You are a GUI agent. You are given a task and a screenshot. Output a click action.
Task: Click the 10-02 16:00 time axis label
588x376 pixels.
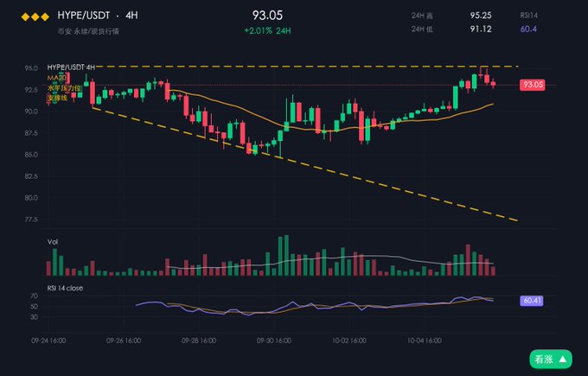pyautogui.click(x=349, y=341)
